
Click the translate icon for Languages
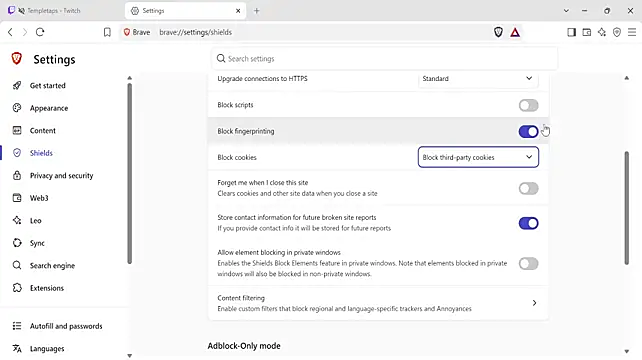[17, 349]
